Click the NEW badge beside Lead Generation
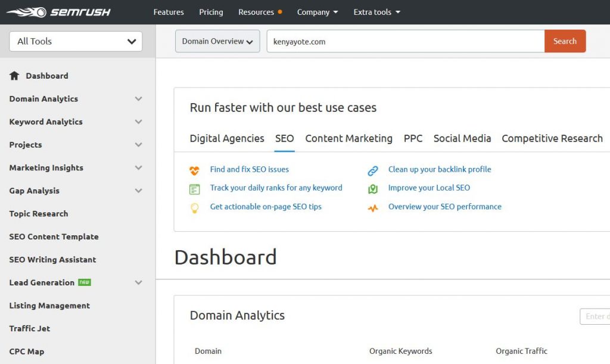Screen dimensions: 610x364 click(x=85, y=282)
